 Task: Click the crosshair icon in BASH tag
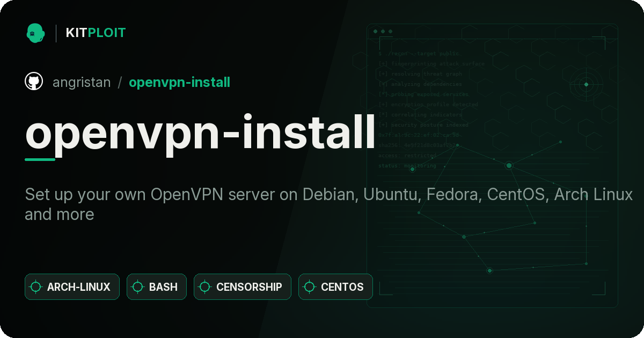(138, 287)
